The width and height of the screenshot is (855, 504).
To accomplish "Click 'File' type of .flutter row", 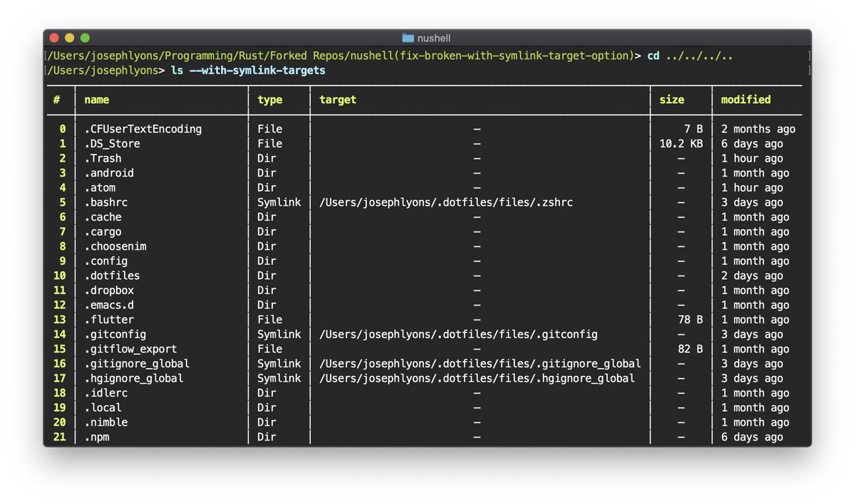I will (270, 320).
